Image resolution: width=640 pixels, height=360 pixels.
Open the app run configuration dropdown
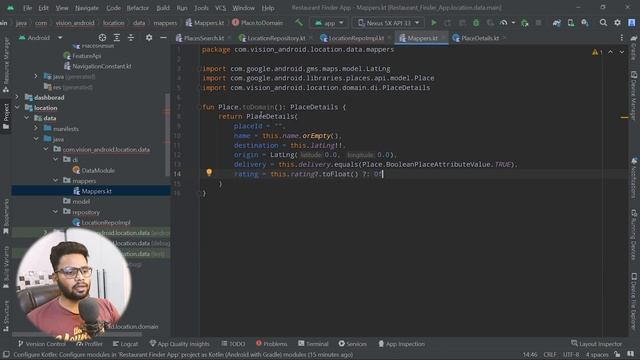(x=329, y=23)
